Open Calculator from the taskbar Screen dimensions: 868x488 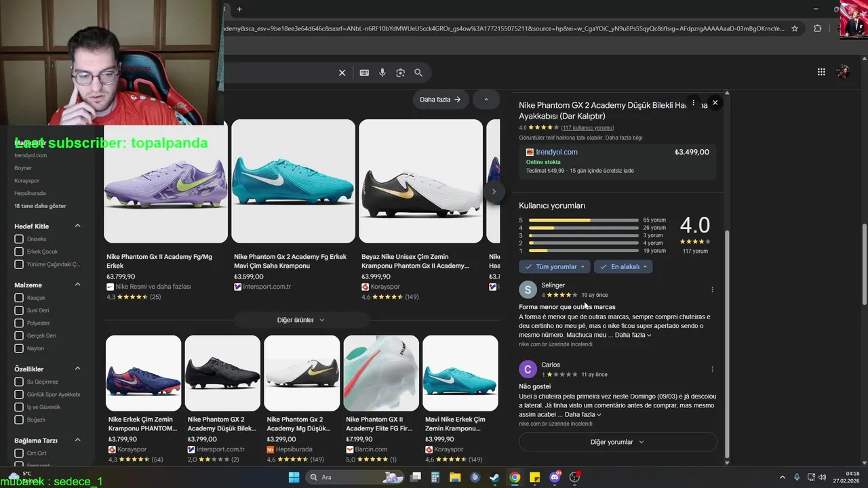point(435,477)
